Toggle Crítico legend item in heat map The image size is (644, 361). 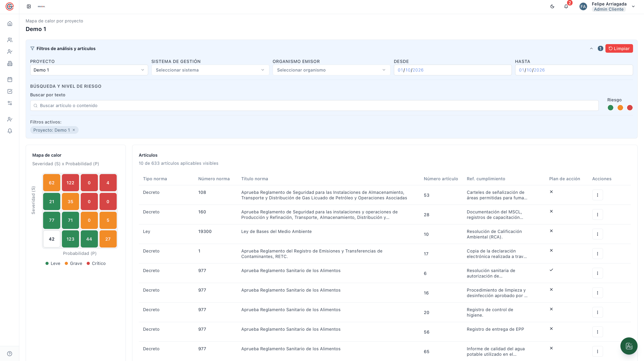(96, 263)
